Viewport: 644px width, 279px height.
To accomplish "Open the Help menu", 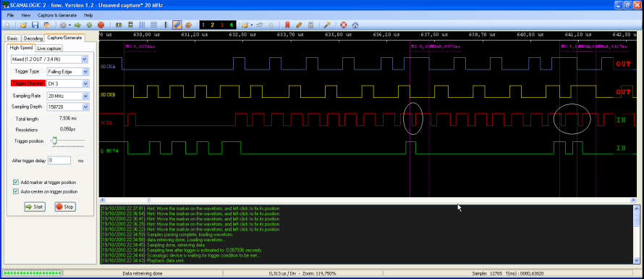I will [88, 15].
